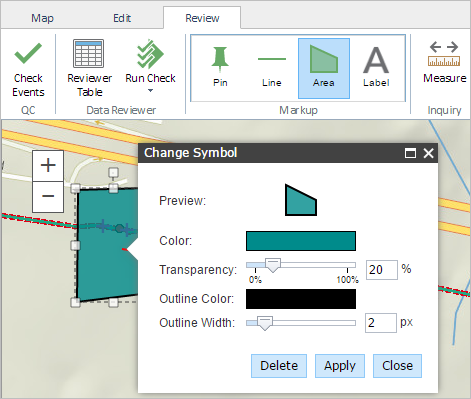Image resolution: width=471 pixels, height=399 pixels.
Task: Focus the Outline Width px field
Action: [381, 323]
